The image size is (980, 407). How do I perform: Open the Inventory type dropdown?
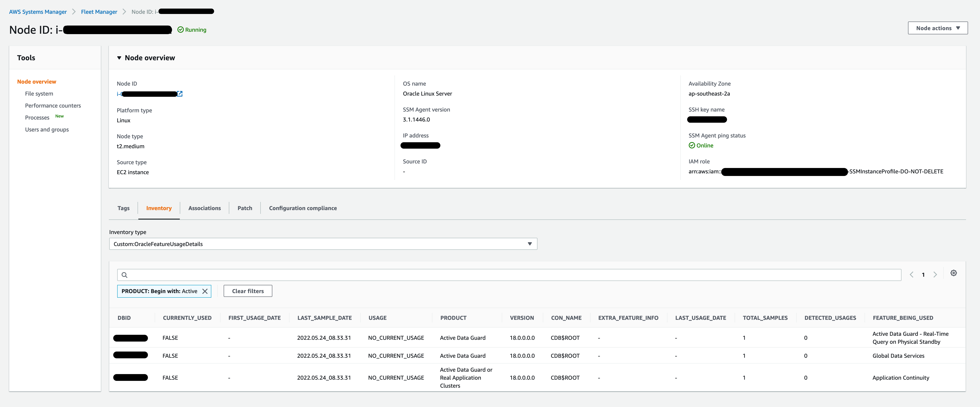pyautogui.click(x=529, y=244)
